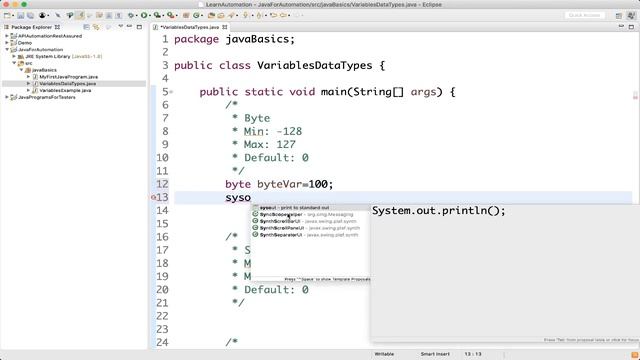Close the VariablesDataTypes.java editor tab
640x360 pixels.
(225, 27)
